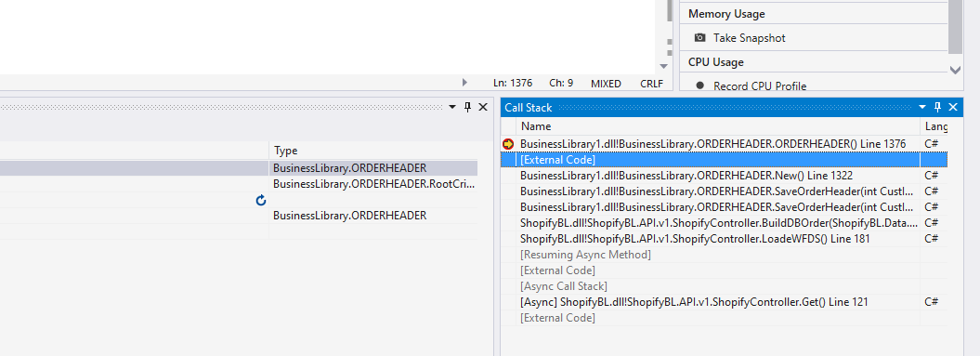Click the refresh icon in locals row
The height and width of the screenshot is (356, 980).
coord(261,200)
